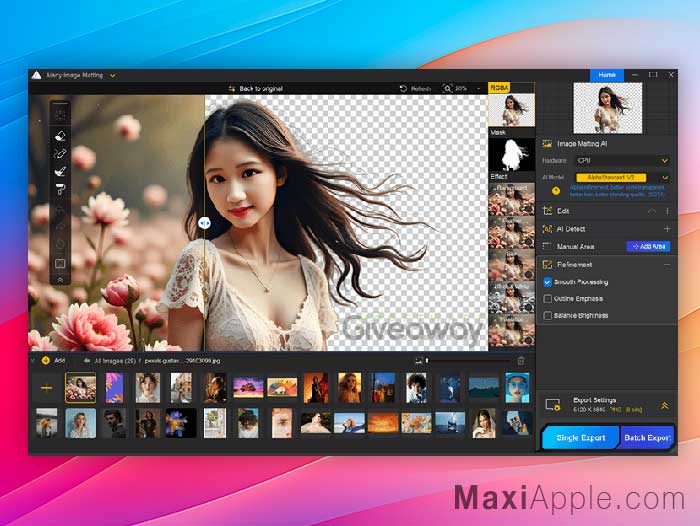Select the blue sunglasses face thumbnail
Screen dimensions: 700x526
pyautogui.click(x=517, y=388)
